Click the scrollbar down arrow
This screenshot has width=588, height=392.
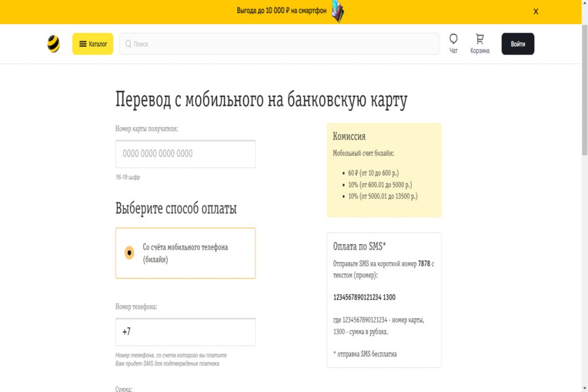[x=585, y=388]
